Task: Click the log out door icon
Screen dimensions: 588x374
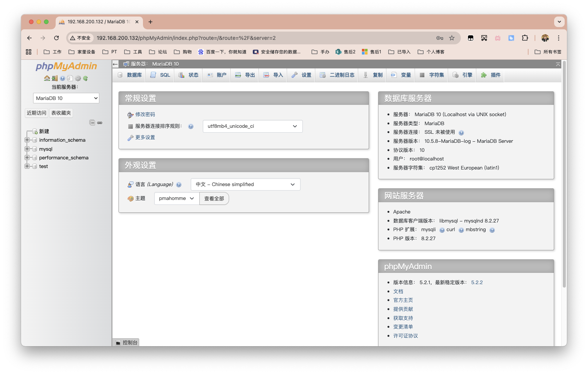Action: 55,78
